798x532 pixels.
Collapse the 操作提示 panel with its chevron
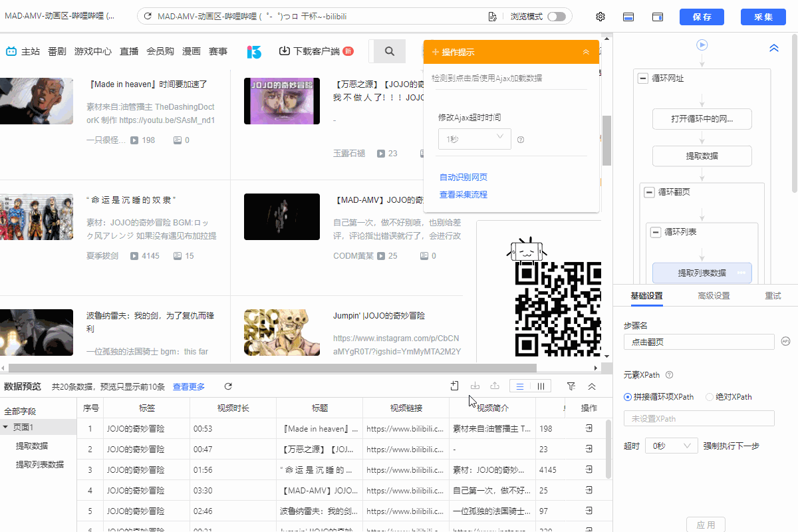tap(586, 52)
